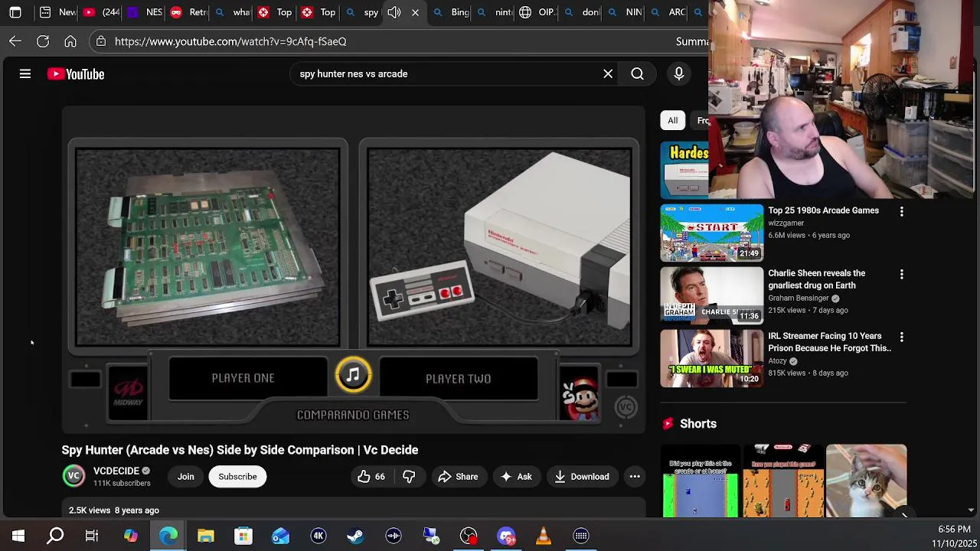Screen dimensions: 980x551
Task: Open Task View on the taskbar
Action: click(92, 536)
